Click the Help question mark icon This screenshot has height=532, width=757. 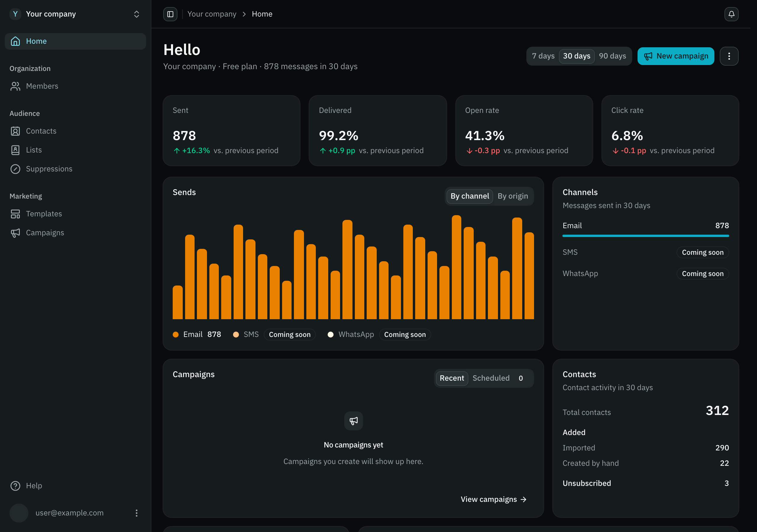(15, 486)
